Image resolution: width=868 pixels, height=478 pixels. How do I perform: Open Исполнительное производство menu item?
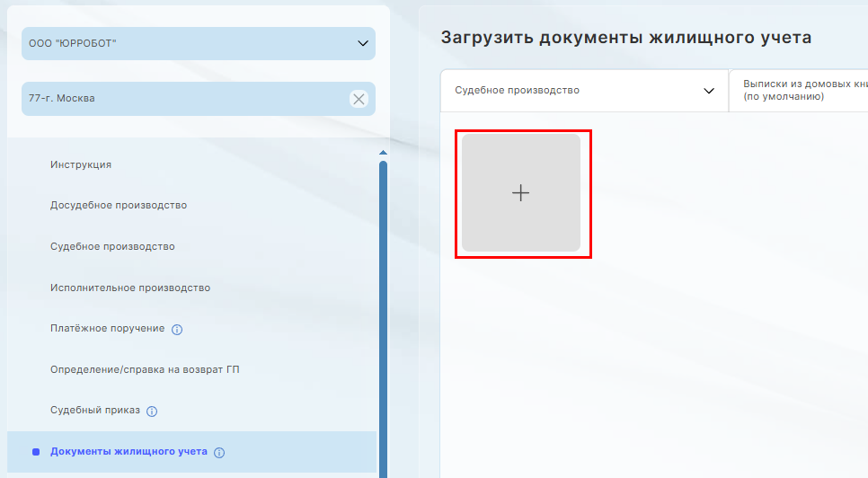click(x=130, y=288)
